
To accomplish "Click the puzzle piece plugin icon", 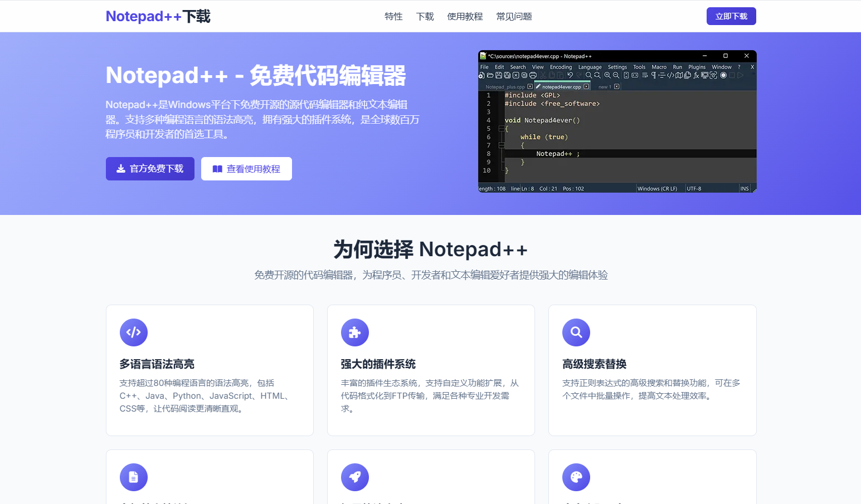I will point(354,332).
